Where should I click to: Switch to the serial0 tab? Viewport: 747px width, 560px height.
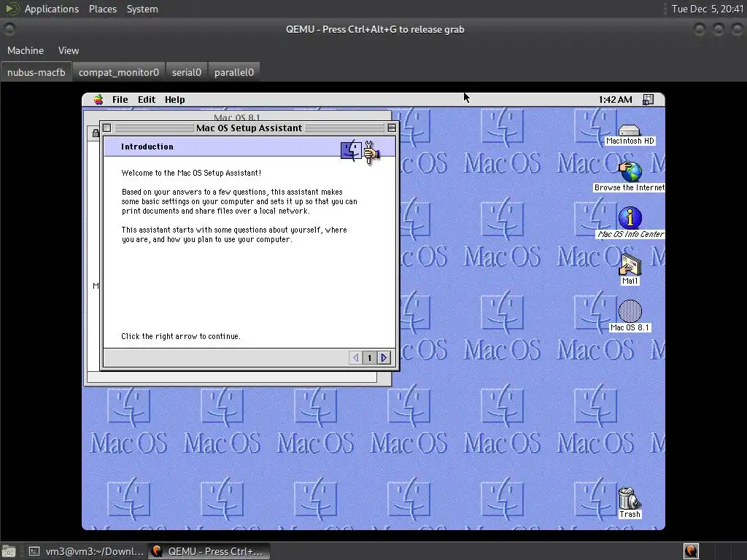pos(187,72)
